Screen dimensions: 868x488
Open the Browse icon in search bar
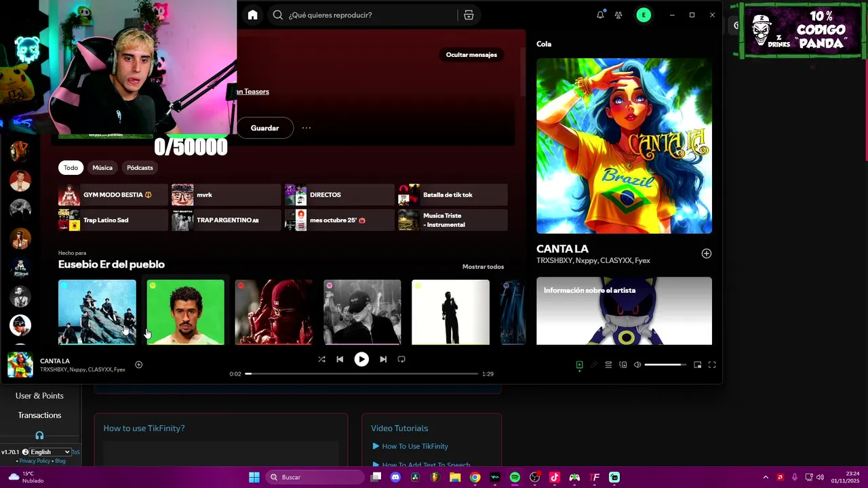click(x=469, y=15)
